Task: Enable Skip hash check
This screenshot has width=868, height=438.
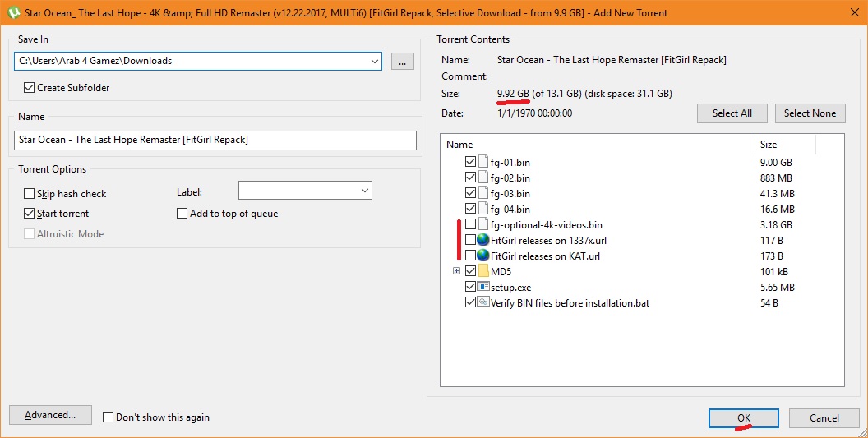Action: (30, 193)
